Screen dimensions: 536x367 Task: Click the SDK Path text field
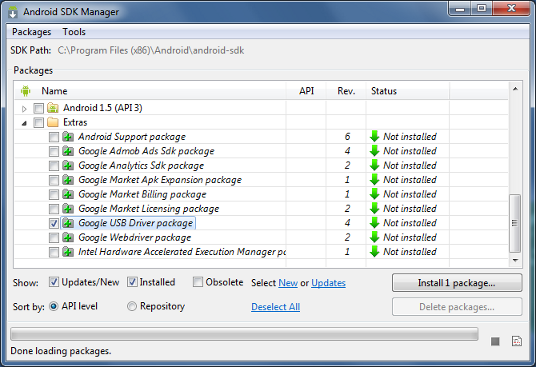[x=151, y=51]
